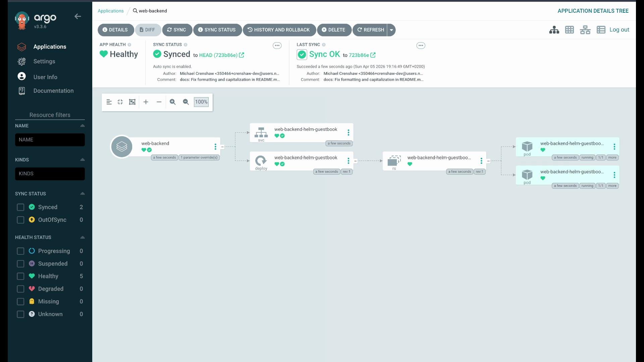This screenshot has height=362, width=644.
Task: Collapse the sidebar with the back arrow
Action: point(78,16)
